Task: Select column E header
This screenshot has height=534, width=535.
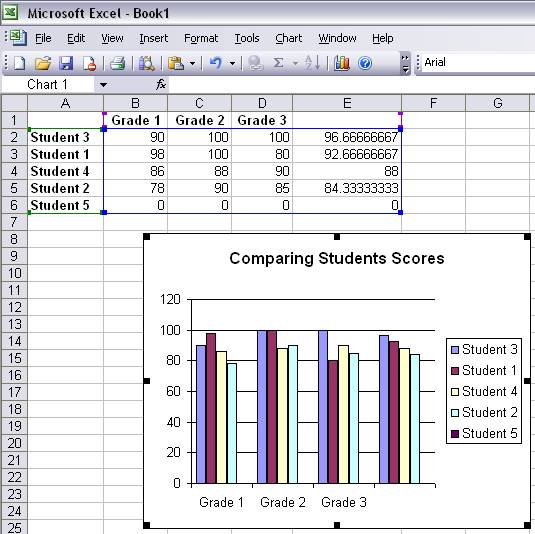Action: (x=347, y=103)
